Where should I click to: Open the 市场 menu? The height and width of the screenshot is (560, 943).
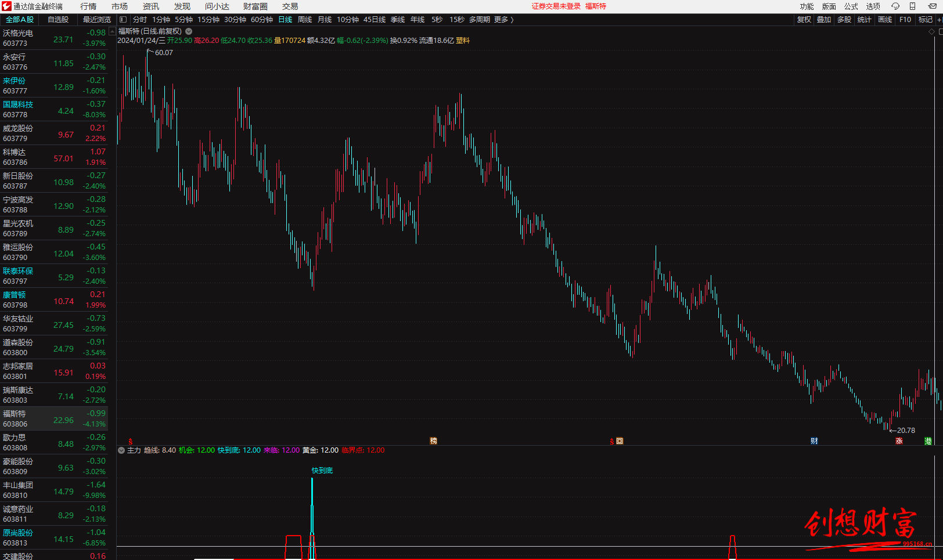click(x=120, y=6)
